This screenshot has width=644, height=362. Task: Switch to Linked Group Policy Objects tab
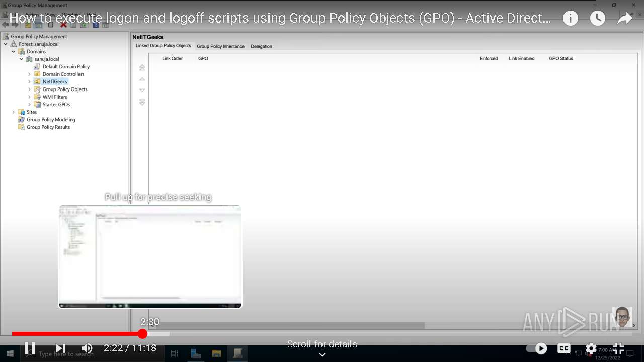[164, 46]
